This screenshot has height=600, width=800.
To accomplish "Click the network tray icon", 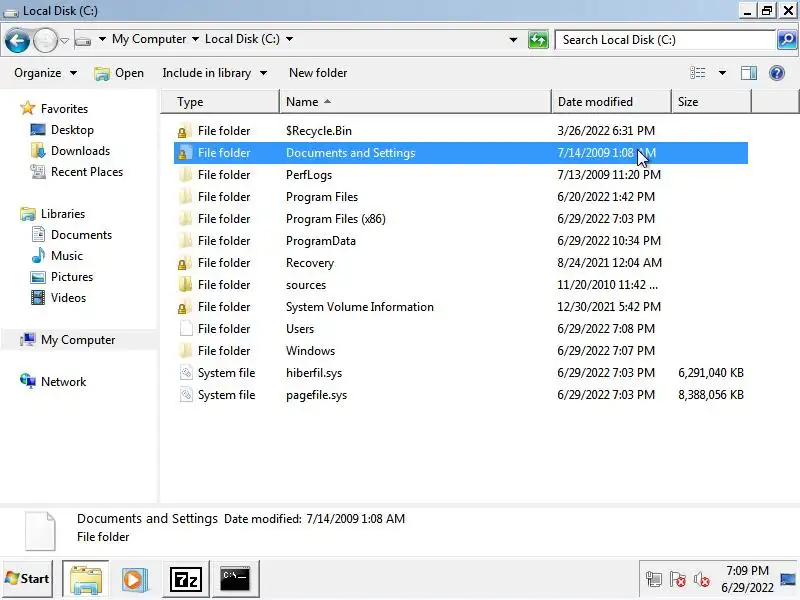I will tap(654, 579).
